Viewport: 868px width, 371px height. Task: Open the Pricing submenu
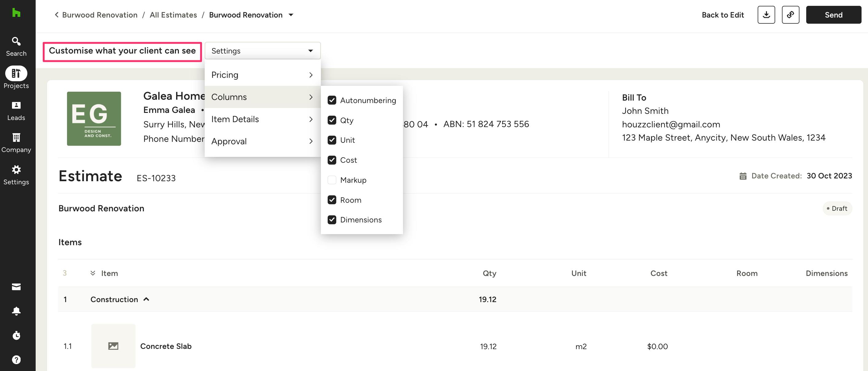click(x=262, y=75)
